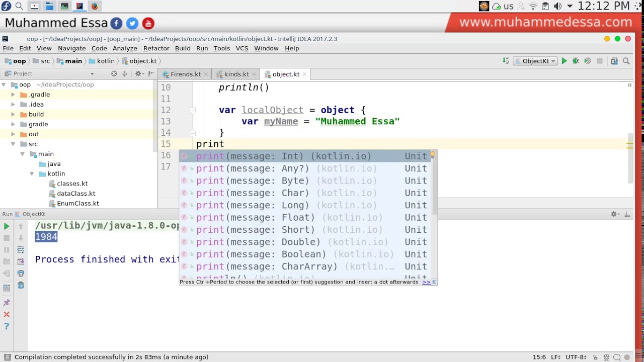
Task: Click the Wi-Fi icon in system tray
Action: coord(533,7)
